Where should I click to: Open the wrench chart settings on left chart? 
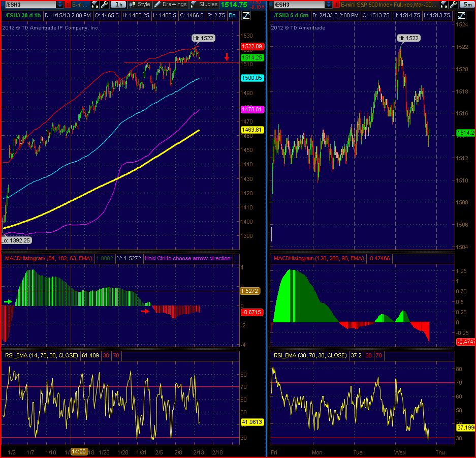[x=105, y=4]
